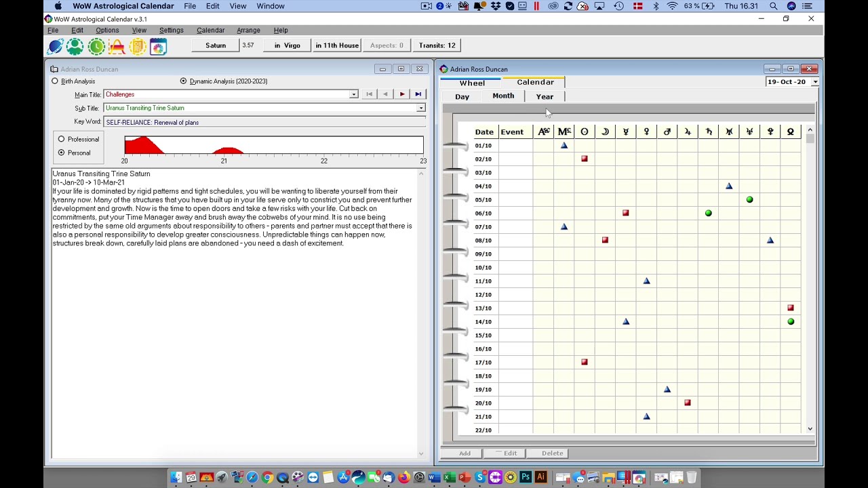Switch to the Wheel tab
This screenshot has width=868, height=488.
click(x=472, y=83)
